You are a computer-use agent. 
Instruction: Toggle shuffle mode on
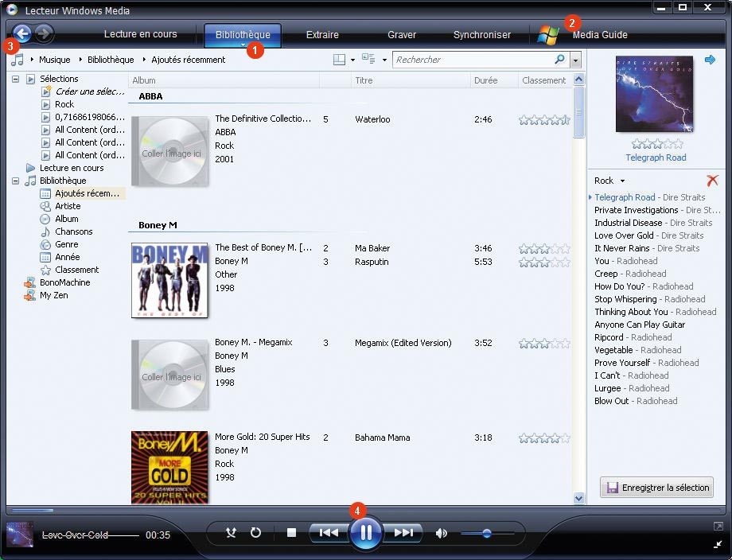tap(231, 533)
